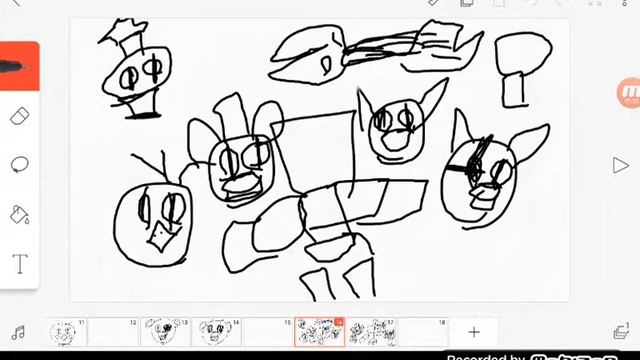The width and height of the screenshot is (640, 360).
Task: Open blank frame 15 thumbnail
Action: point(268,332)
